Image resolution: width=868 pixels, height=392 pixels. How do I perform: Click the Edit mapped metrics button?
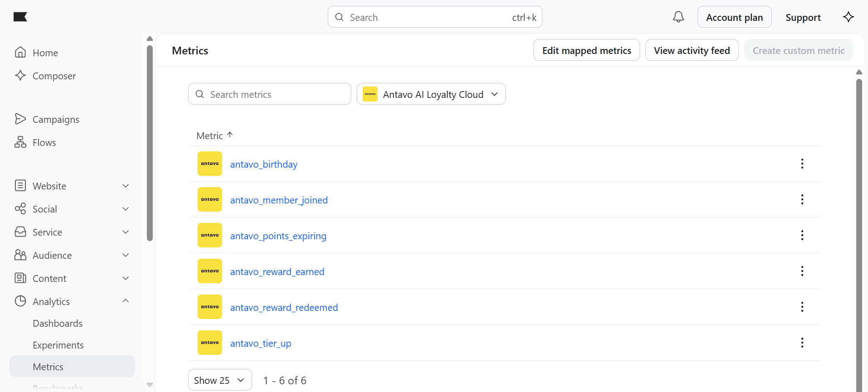(587, 50)
